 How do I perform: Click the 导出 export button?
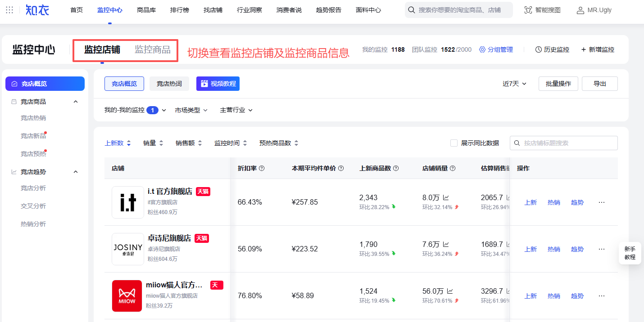click(x=600, y=84)
